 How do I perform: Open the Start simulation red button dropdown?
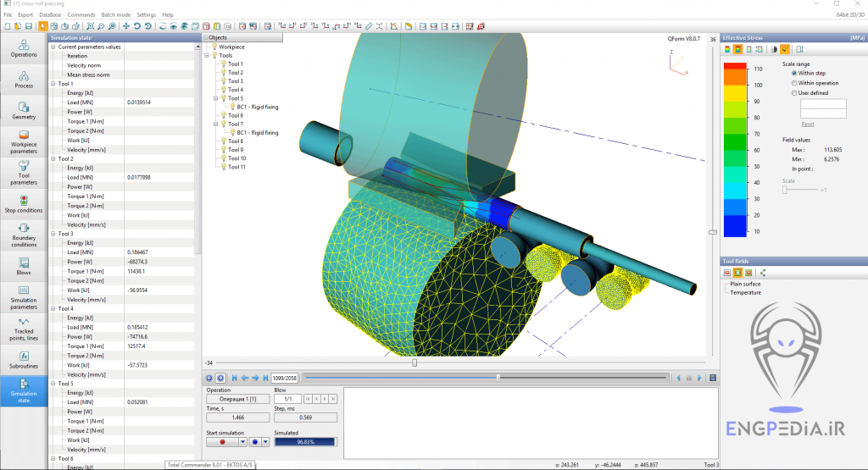tap(242, 441)
